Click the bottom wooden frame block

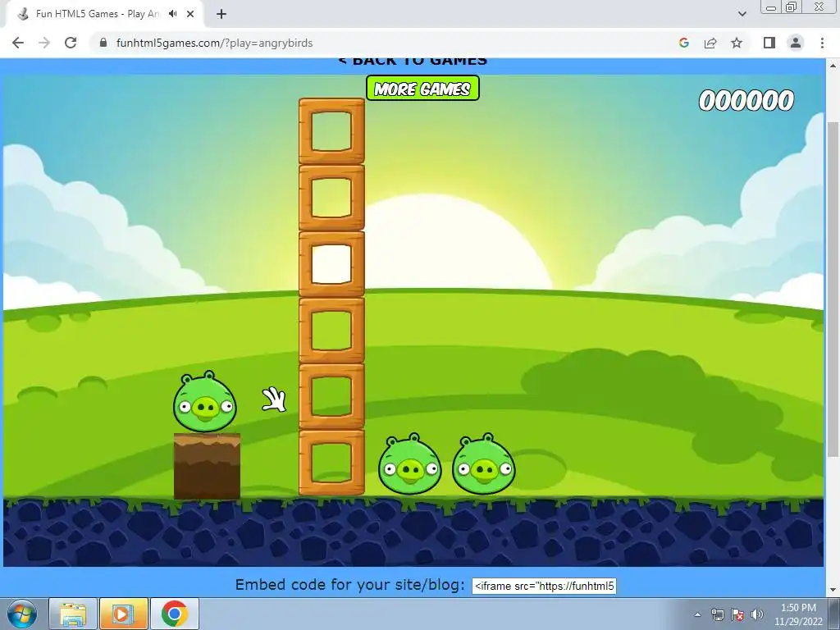[x=331, y=463]
